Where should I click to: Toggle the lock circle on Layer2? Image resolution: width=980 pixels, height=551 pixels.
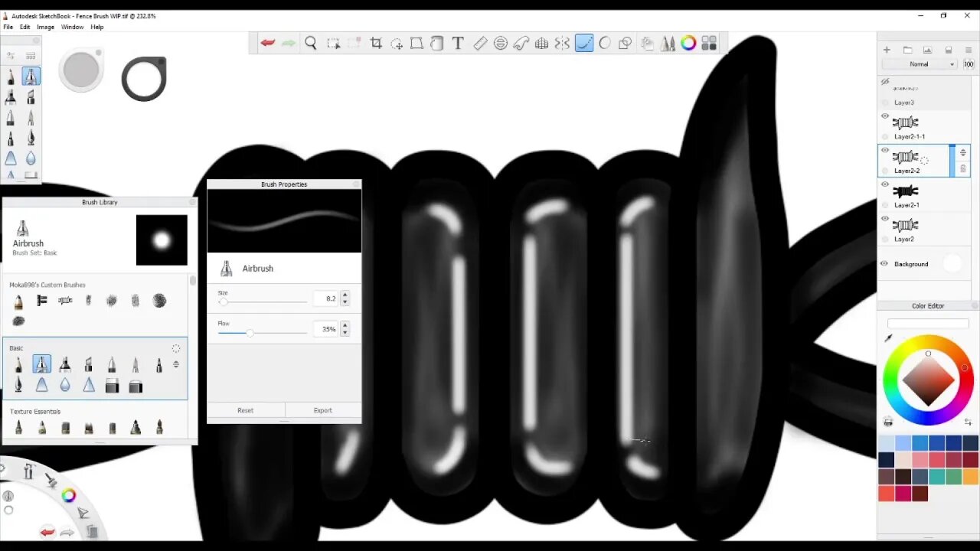tap(886, 239)
